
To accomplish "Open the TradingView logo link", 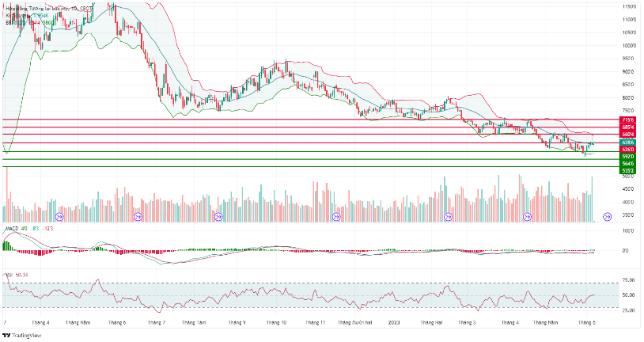I will tap(21, 335).
